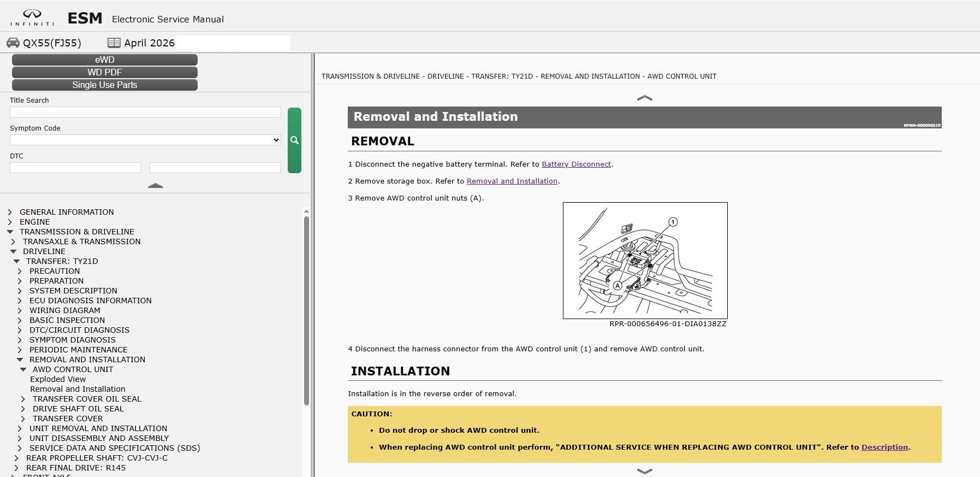Click the April 2026 edition label

pyautogui.click(x=149, y=43)
